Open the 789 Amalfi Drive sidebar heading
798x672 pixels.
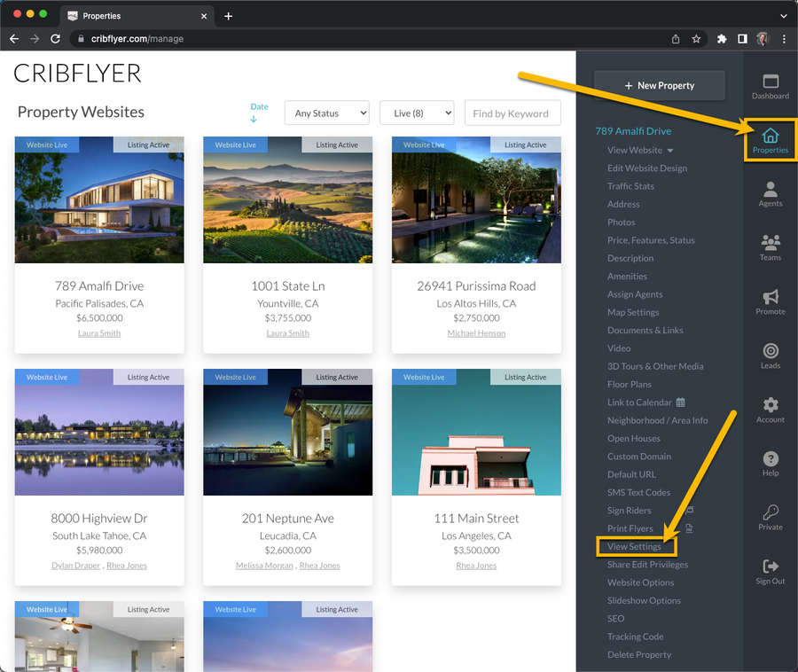tap(633, 131)
